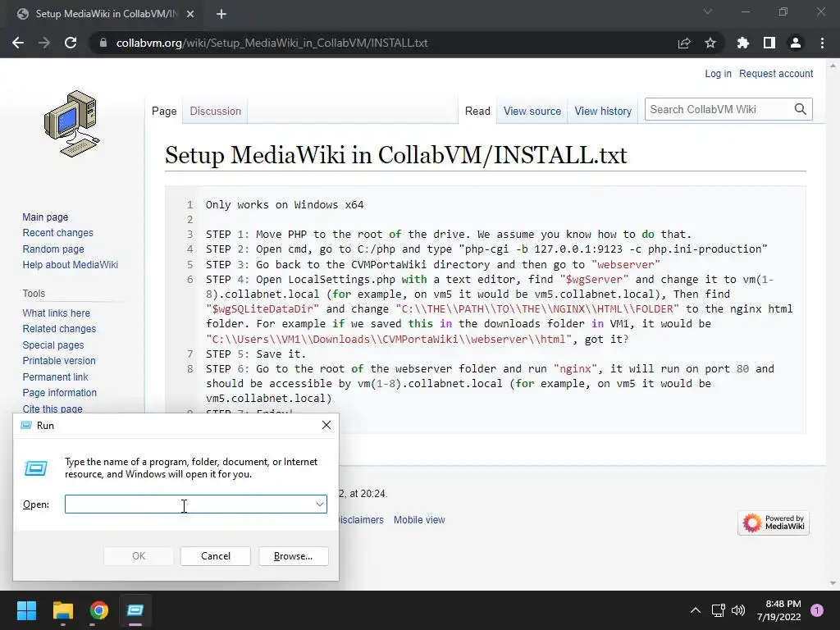Click What links here tool link
Image resolution: width=840 pixels, height=630 pixels.
click(x=57, y=313)
